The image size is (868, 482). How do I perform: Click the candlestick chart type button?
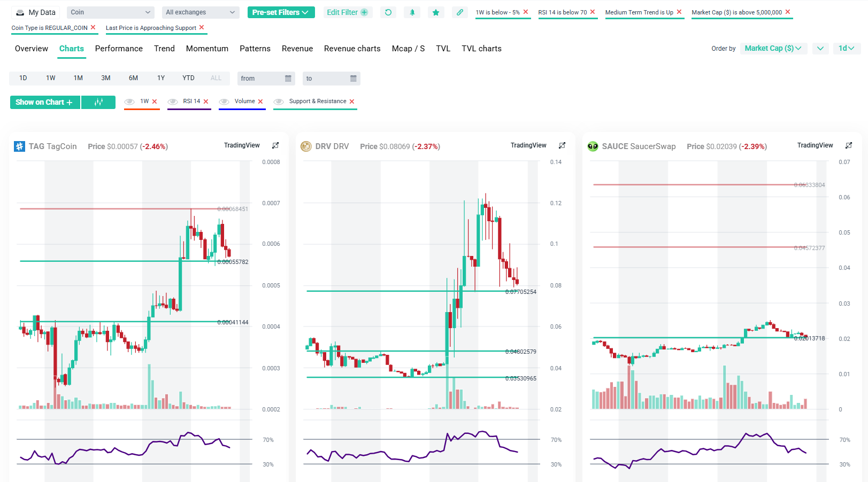coord(98,102)
